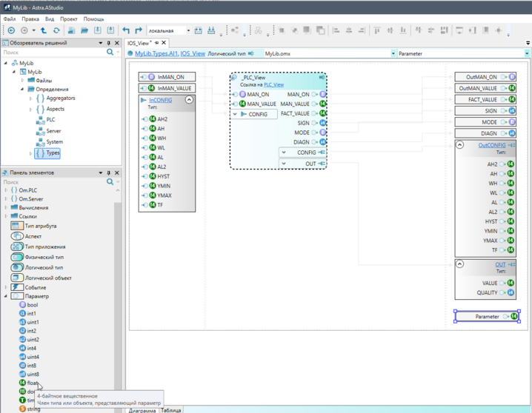Switch to the Таблица tab

170,410
